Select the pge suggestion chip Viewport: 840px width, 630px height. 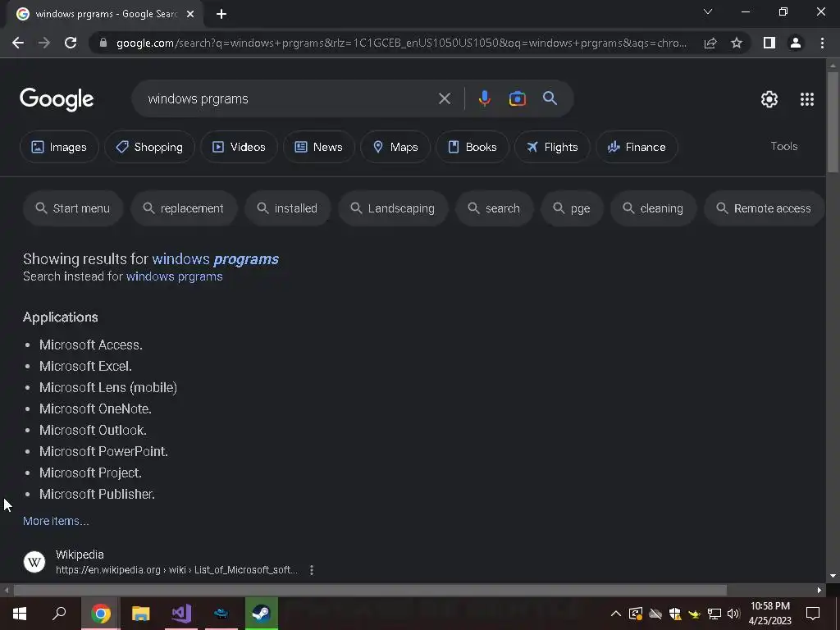point(572,208)
